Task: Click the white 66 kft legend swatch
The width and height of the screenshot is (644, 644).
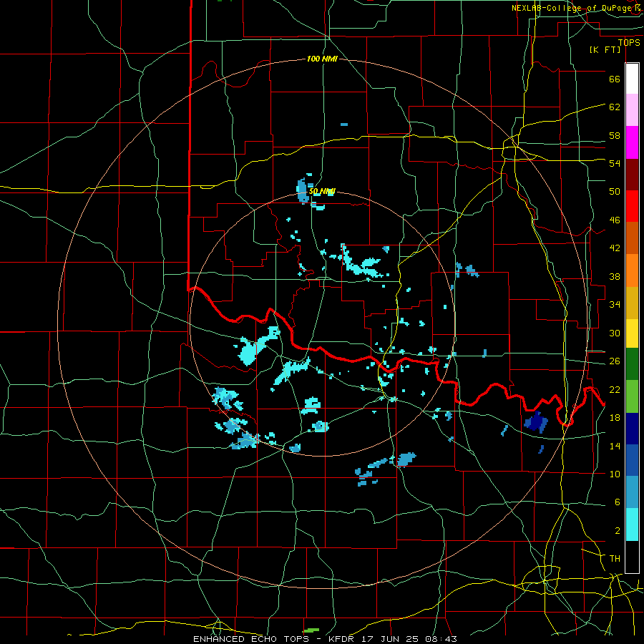Action: [632, 79]
